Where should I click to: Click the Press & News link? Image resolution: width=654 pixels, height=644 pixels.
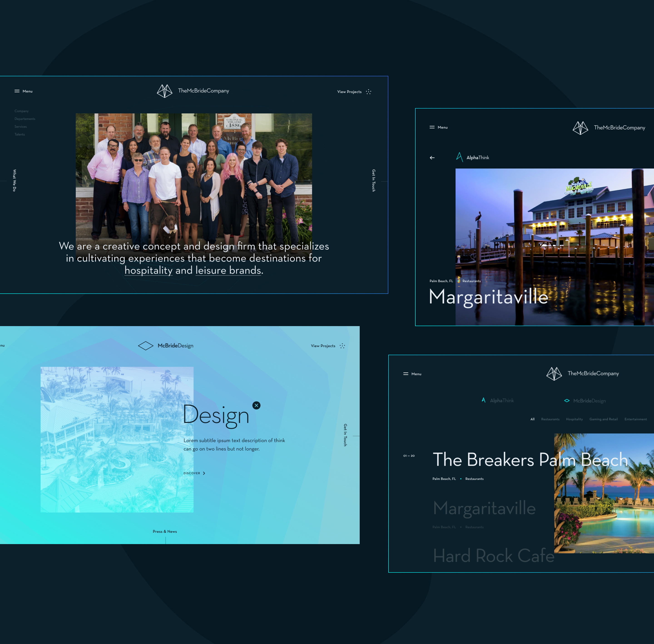(165, 532)
